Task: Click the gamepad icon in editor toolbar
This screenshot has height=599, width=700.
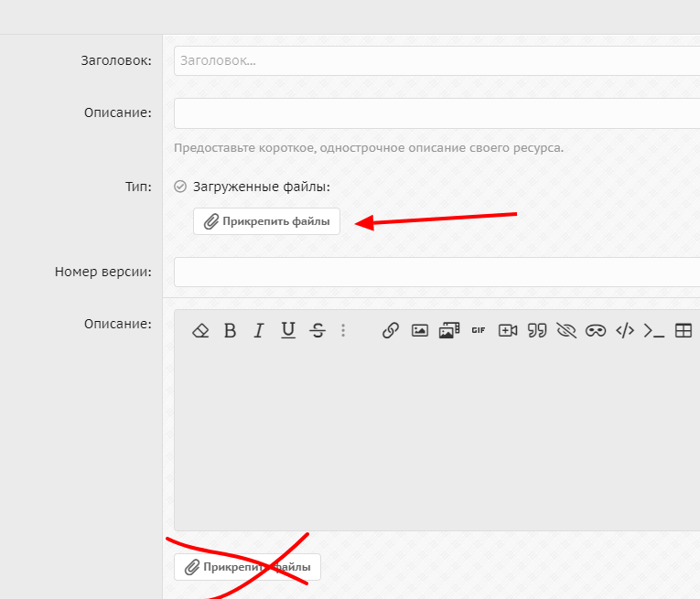Action: [596, 330]
